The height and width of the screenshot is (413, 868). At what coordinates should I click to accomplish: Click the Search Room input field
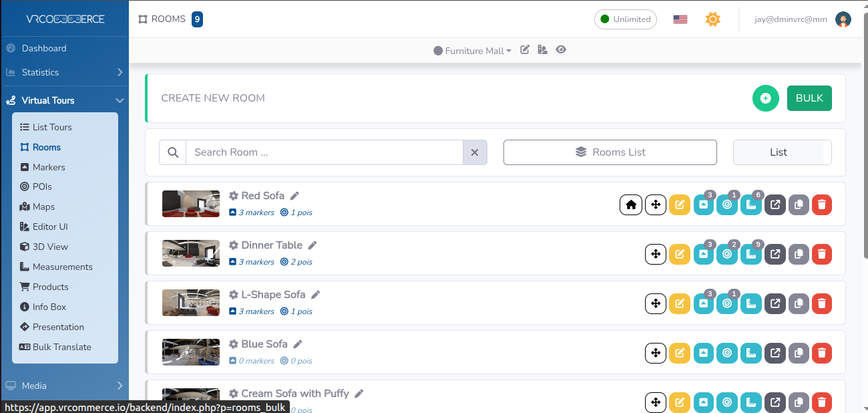click(x=324, y=152)
